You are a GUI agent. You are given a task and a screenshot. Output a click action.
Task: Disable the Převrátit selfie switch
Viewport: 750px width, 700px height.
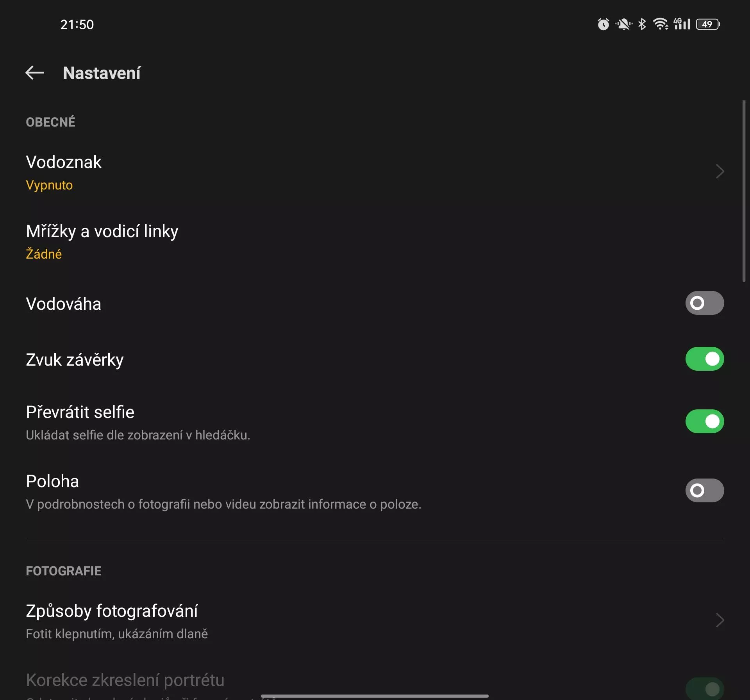(x=704, y=421)
